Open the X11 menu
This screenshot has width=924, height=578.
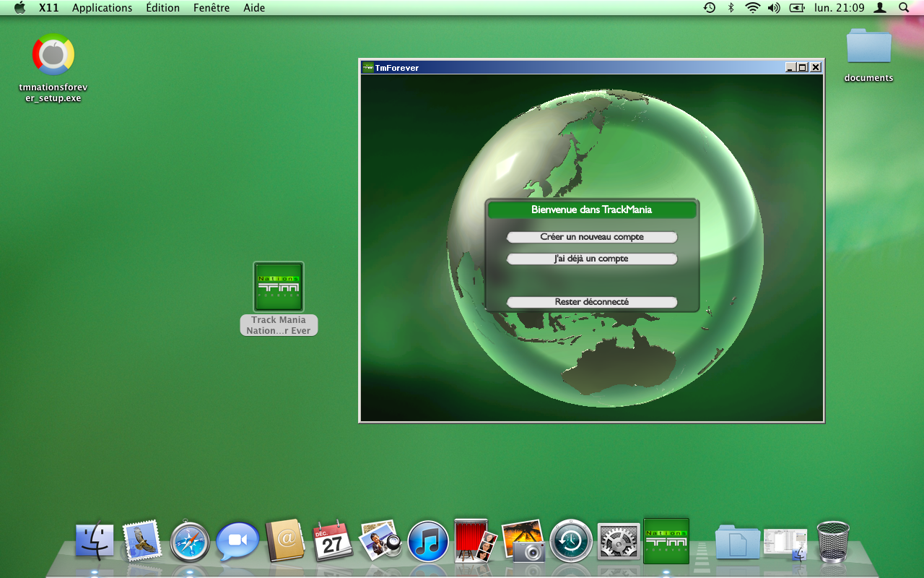point(49,8)
